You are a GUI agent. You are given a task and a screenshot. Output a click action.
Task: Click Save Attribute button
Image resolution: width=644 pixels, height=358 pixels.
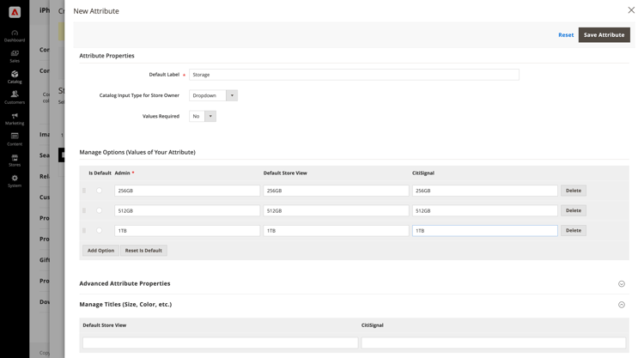tap(604, 35)
